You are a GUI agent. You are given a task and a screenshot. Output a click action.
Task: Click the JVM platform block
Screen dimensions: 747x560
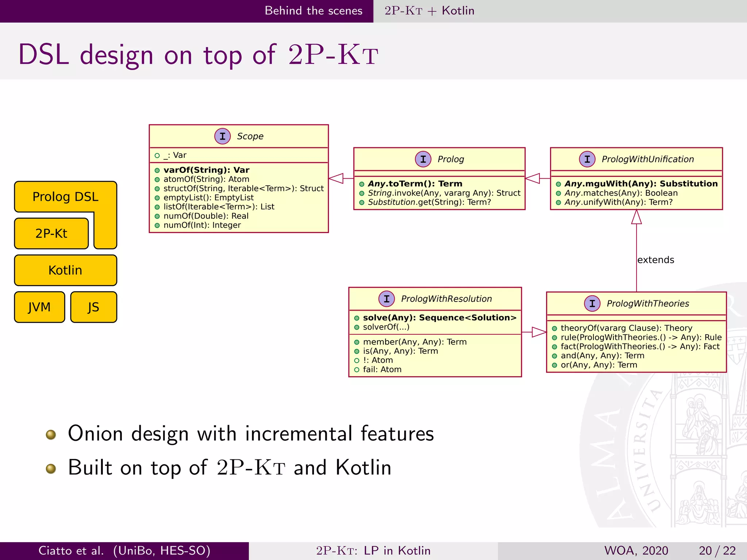tap(39, 307)
